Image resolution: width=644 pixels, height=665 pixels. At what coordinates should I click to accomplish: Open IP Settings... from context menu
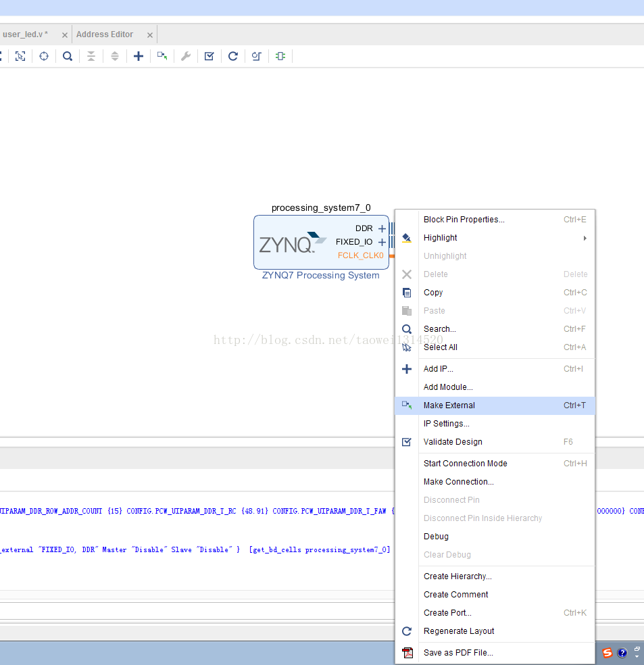click(495, 423)
